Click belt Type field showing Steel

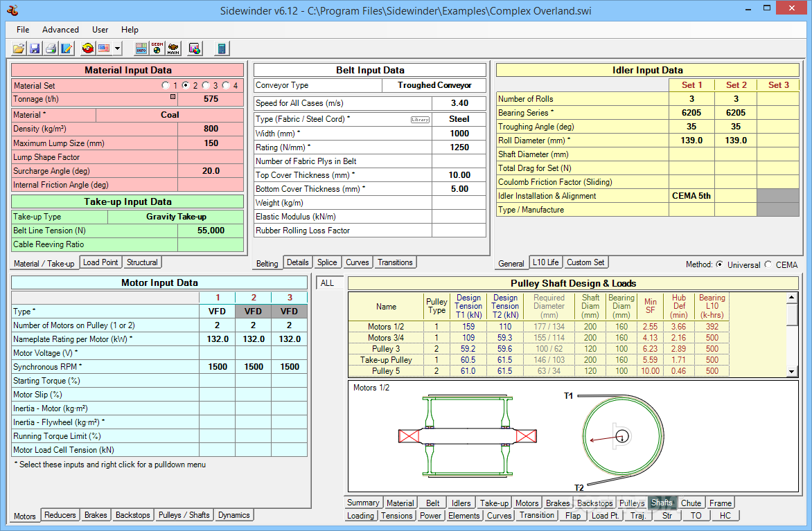point(459,119)
